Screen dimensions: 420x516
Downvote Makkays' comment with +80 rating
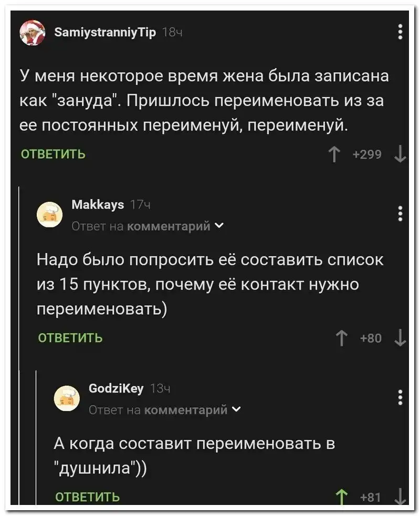[x=400, y=338]
